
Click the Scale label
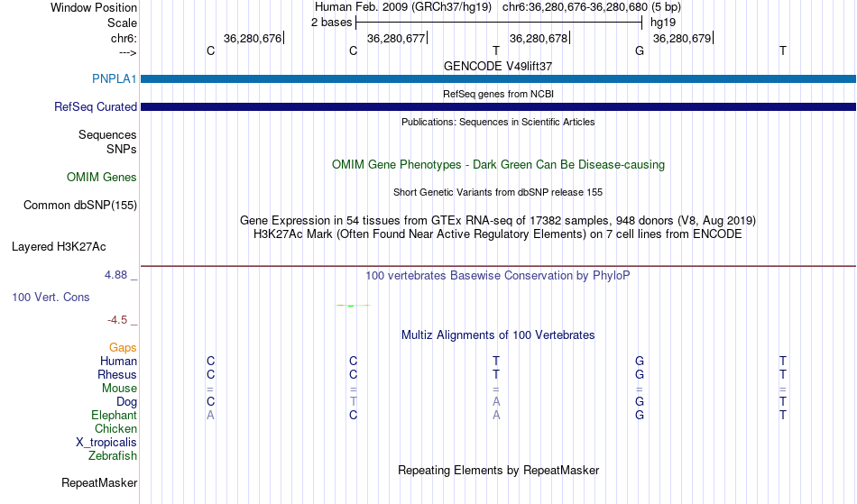tap(122, 23)
